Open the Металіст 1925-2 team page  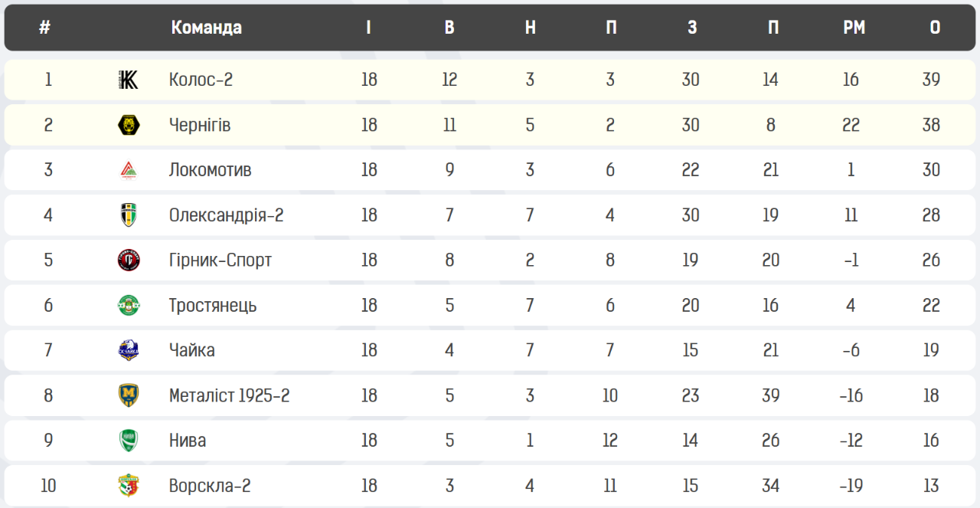point(230,395)
